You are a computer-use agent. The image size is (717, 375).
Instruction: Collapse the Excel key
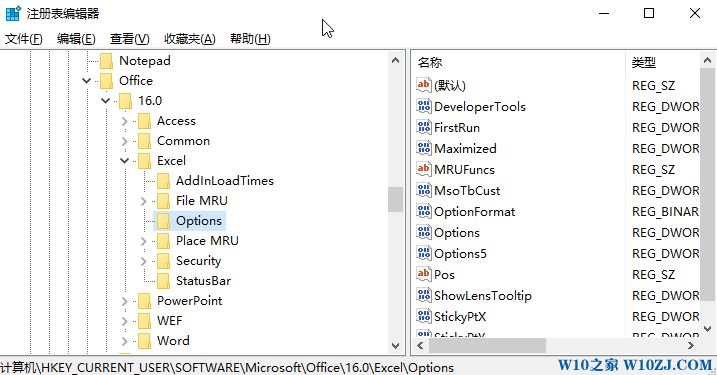point(124,161)
